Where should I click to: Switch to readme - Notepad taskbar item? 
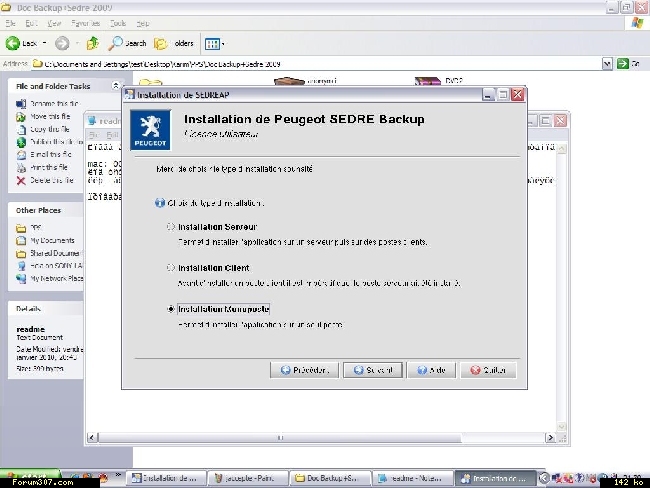412,478
